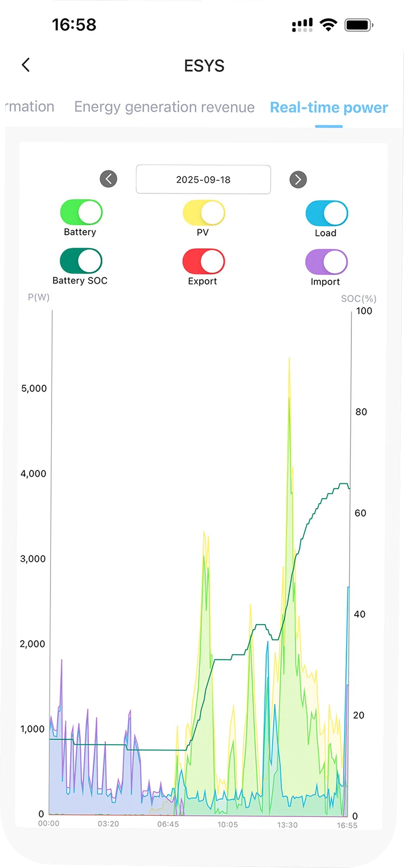Select the Real-time power tab
The height and width of the screenshot is (868, 404).
coord(329,108)
